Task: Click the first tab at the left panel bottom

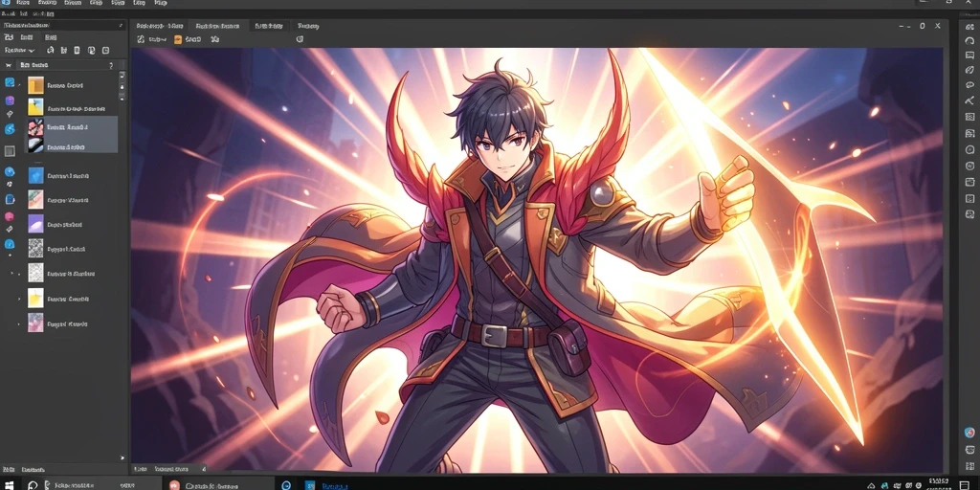Action: point(10,469)
